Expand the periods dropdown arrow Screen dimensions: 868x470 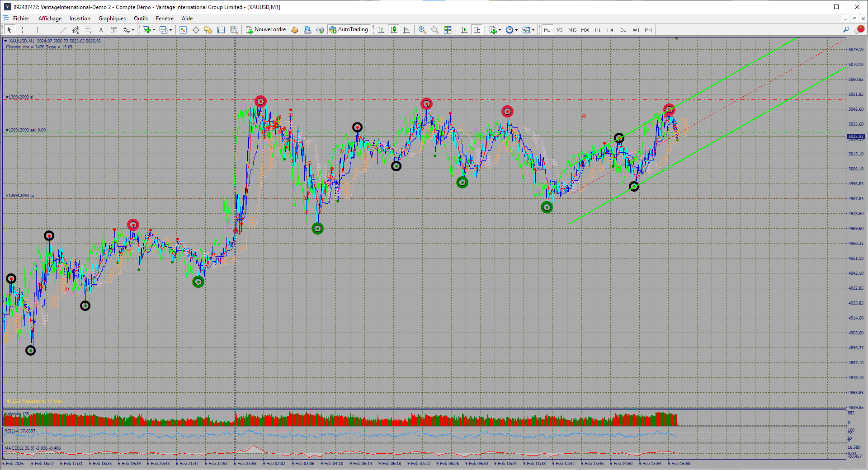pyautogui.click(x=516, y=30)
